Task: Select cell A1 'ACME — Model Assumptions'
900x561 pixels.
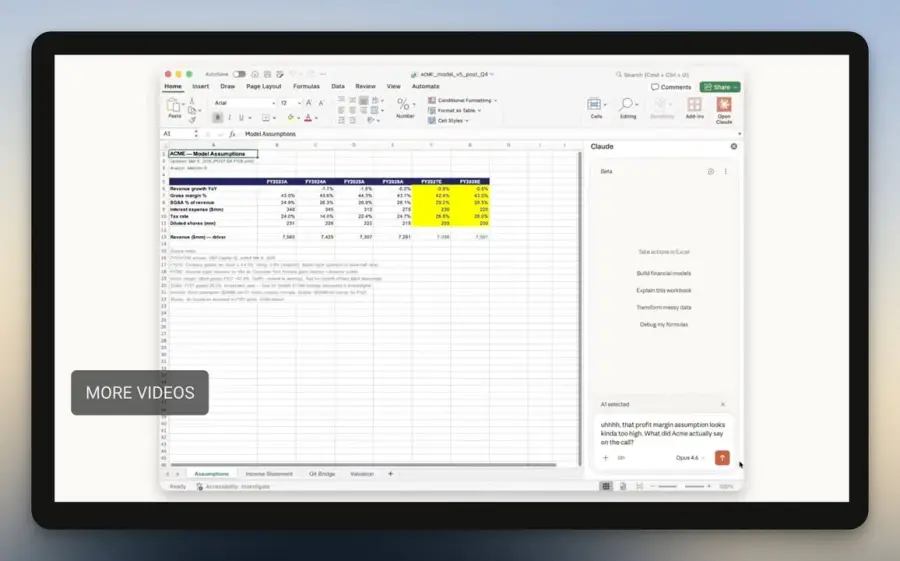Action: pos(213,154)
